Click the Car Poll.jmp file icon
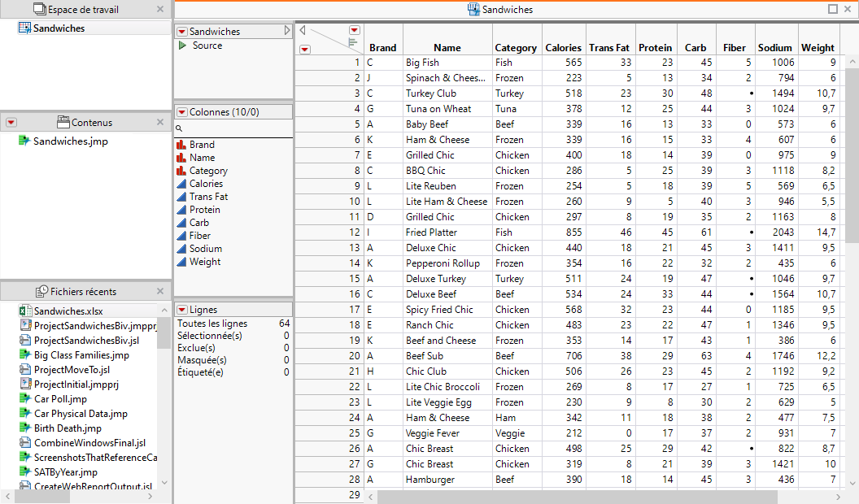 pyautogui.click(x=24, y=399)
